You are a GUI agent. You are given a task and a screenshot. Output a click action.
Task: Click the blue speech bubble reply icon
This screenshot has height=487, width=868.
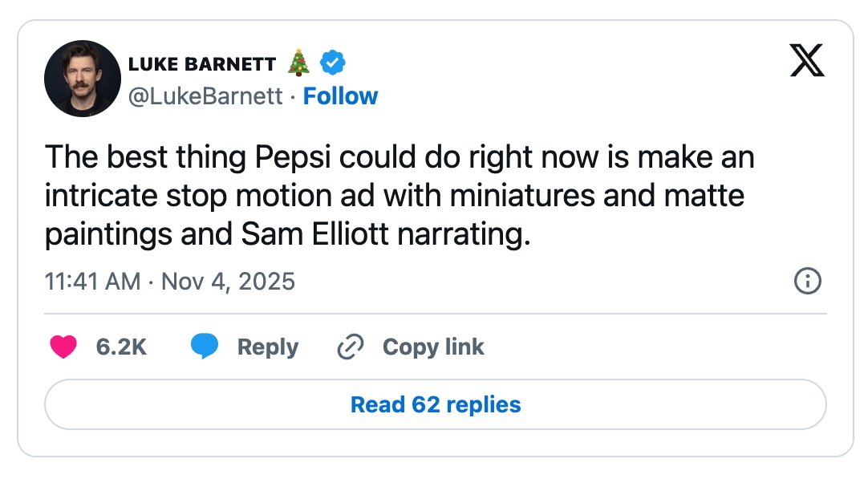click(205, 347)
